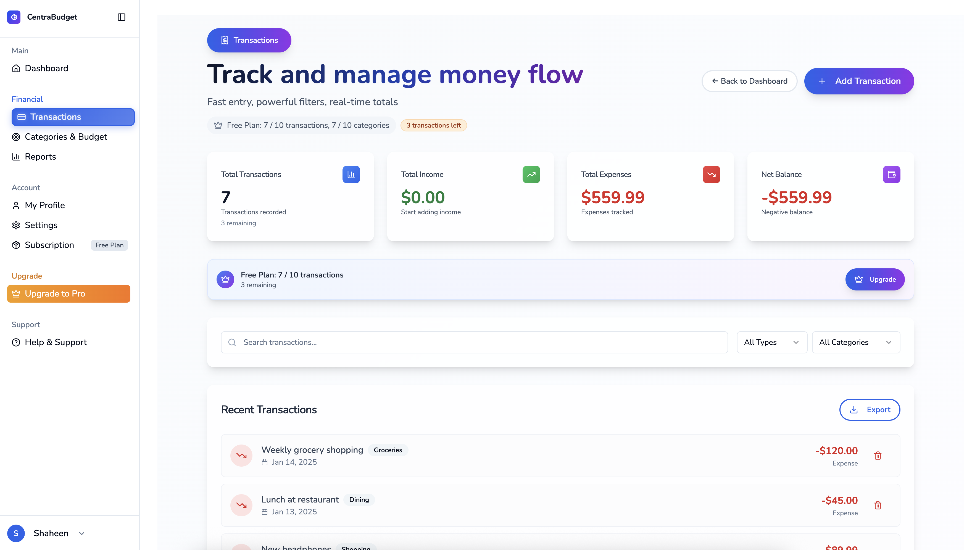Click the Subscription box icon
The image size is (980, 550).
click(x=16, y=245)
